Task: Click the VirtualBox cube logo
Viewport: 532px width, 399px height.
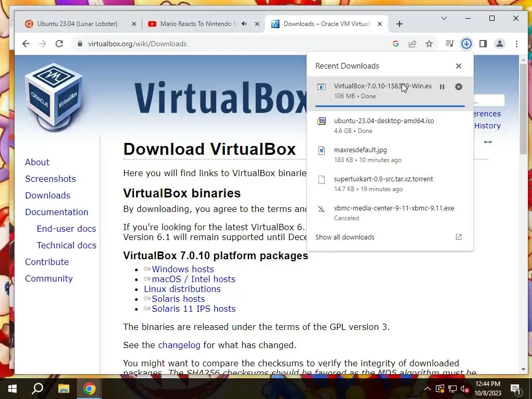Action: tap(54, 97)
